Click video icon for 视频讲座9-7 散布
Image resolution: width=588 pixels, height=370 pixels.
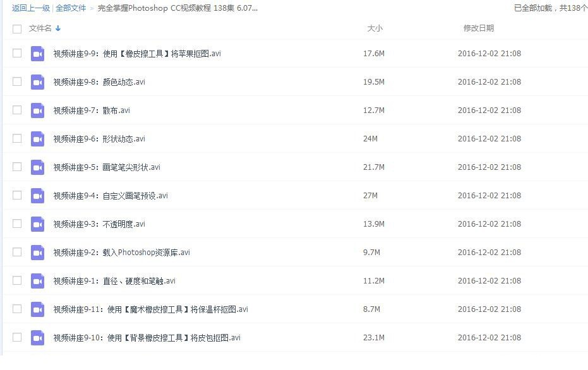[x=37, y=110]
